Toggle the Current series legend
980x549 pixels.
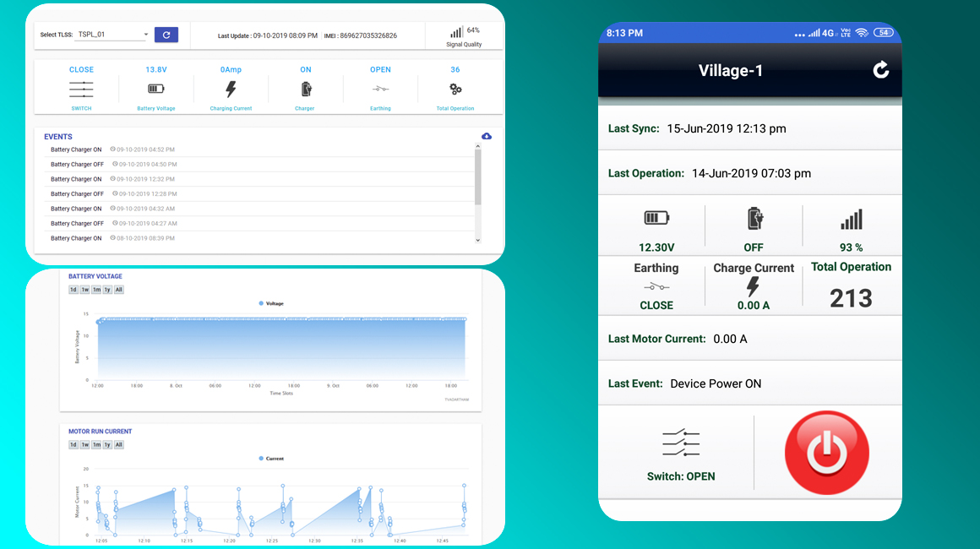point(271,459)
